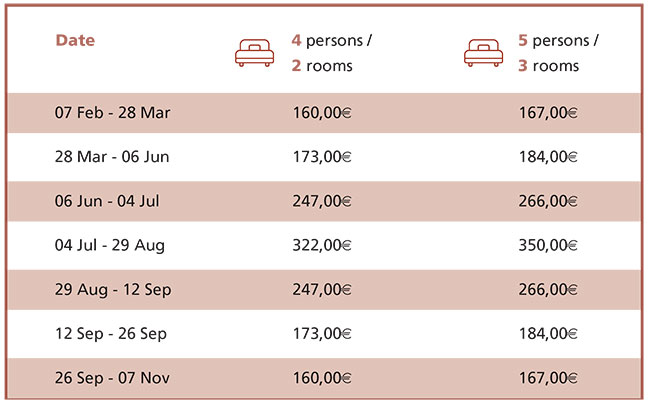Select 266,00€ in the 29 Aug row
Viewport: 650px width, 407px height.
[548, 290]
